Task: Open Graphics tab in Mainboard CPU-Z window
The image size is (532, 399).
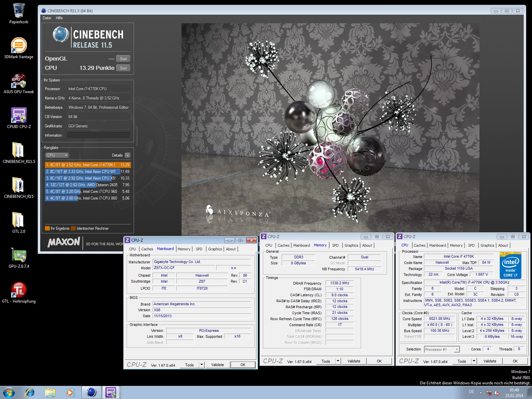Action: 215,249
